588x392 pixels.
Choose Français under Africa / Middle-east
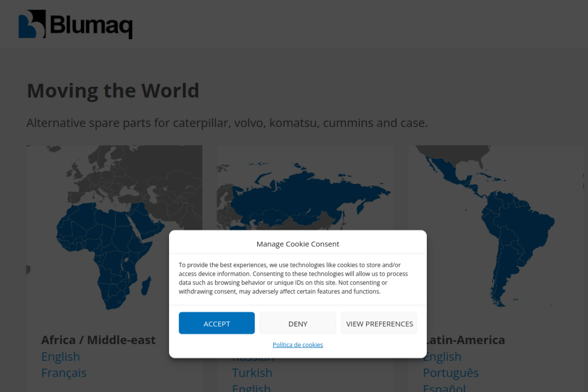click(x=64, y=373)
